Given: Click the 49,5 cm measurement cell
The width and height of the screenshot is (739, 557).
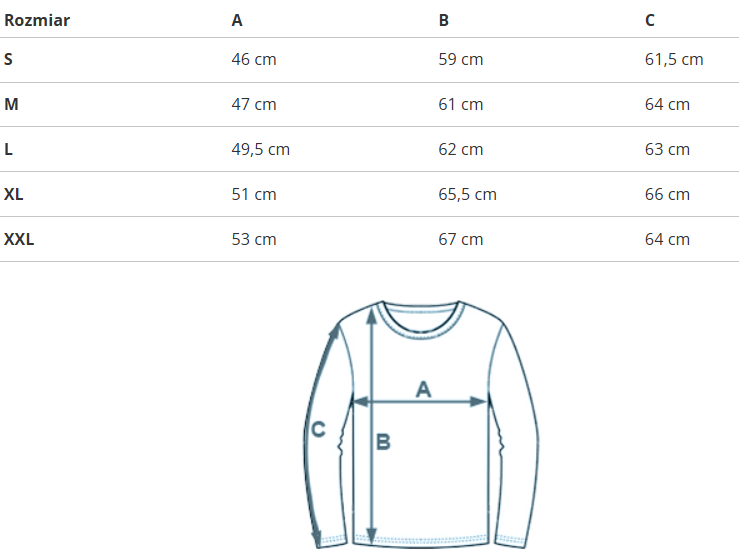Looking at the screenshot, I should coord(260,149).
